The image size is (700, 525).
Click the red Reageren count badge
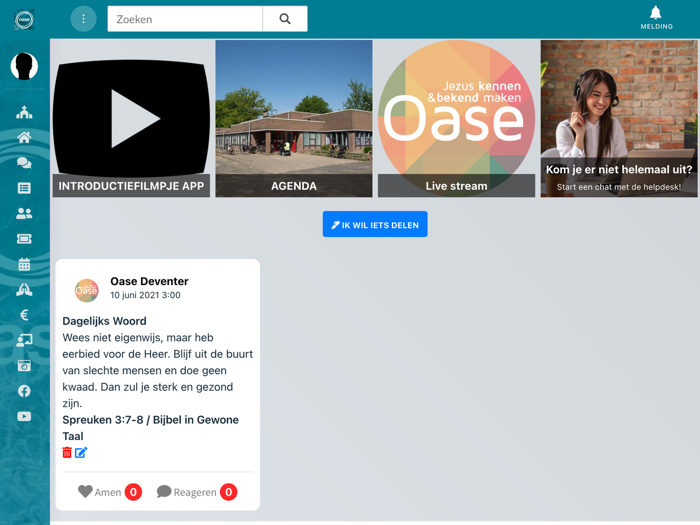pos(229,492)
